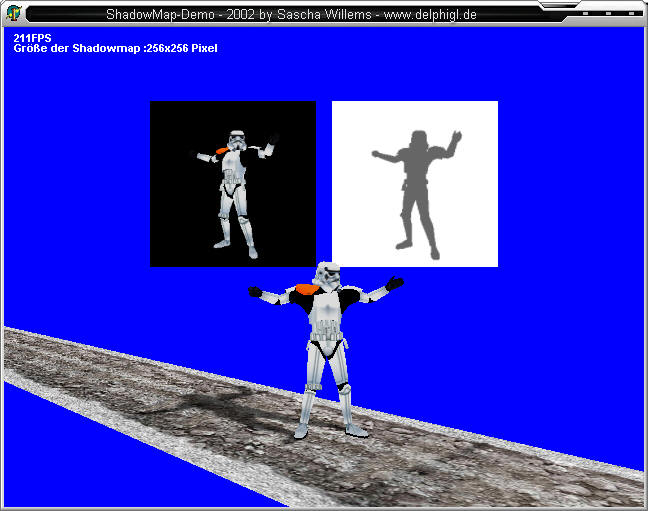Click the ShadowMap-Demo window title text
The height and width of the screenshot is (511, 648).
pos(291,14)
